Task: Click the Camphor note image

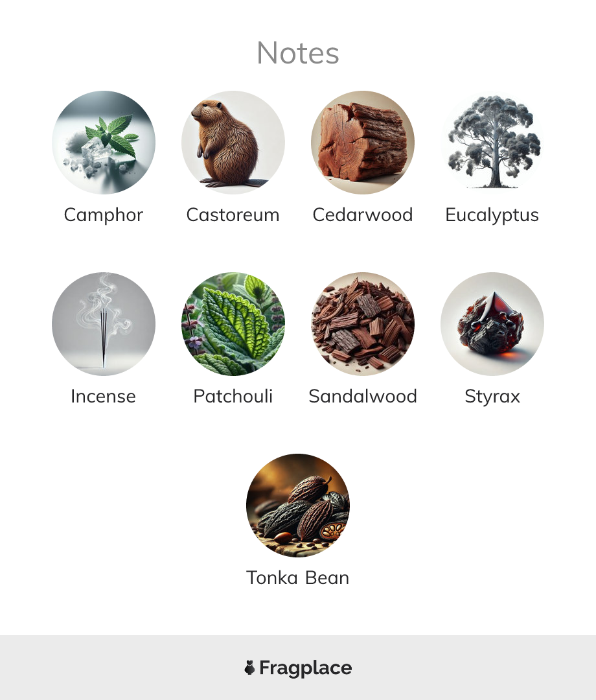Action: pos(104,143)
